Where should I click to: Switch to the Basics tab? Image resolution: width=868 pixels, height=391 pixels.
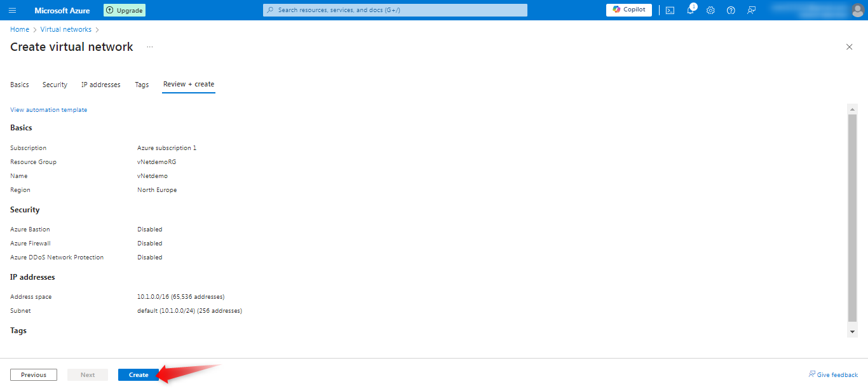[x=20, y=85]
